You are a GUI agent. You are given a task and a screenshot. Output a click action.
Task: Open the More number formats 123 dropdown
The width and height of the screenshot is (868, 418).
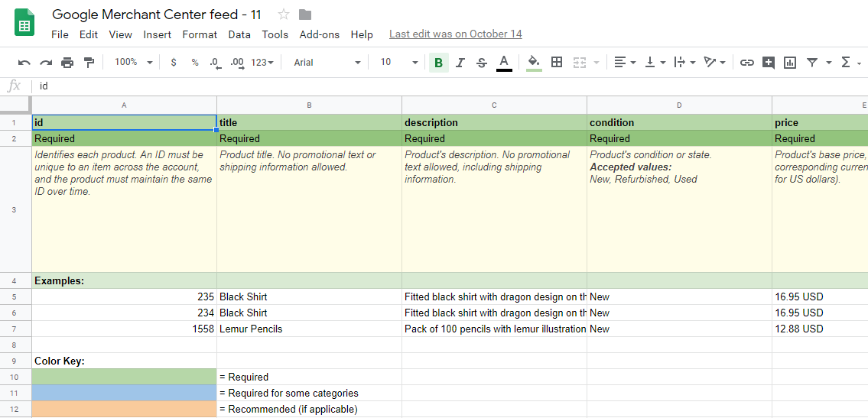[x=262, y=63]
